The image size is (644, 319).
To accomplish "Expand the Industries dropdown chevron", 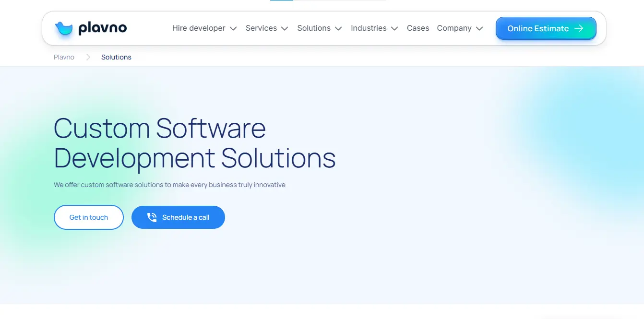I will (x=394, y=29).
